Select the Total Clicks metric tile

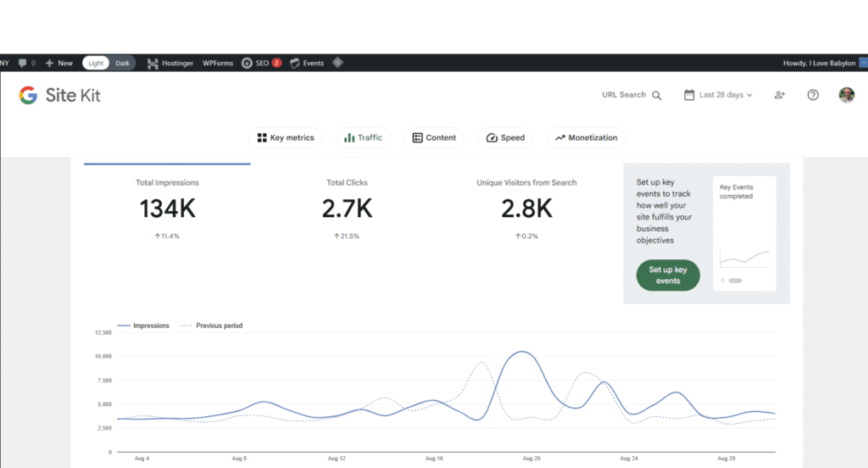point(347,209)
